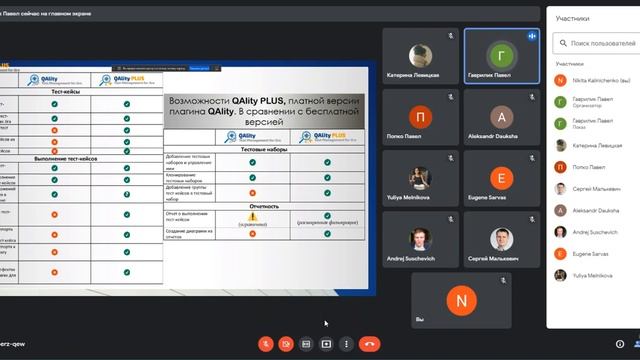Click muted mic icon on Катерина Левицкая tile
This screenshot has height=360, width=640.
pos(451,36)
